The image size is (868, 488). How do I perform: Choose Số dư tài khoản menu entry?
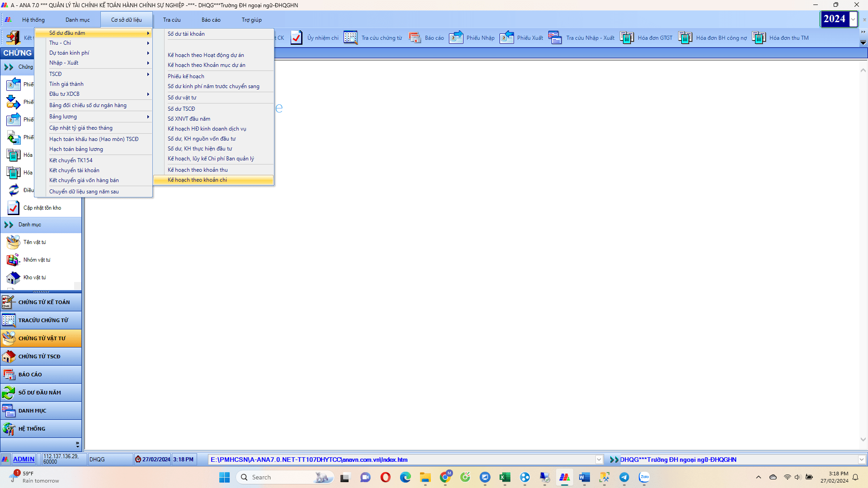tap(186, 34)
